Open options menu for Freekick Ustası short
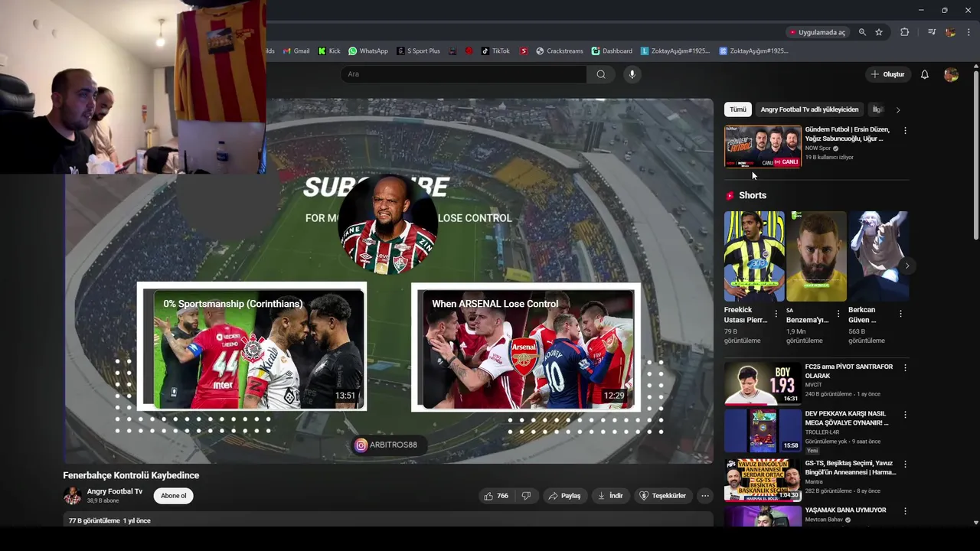 [776, 314]
